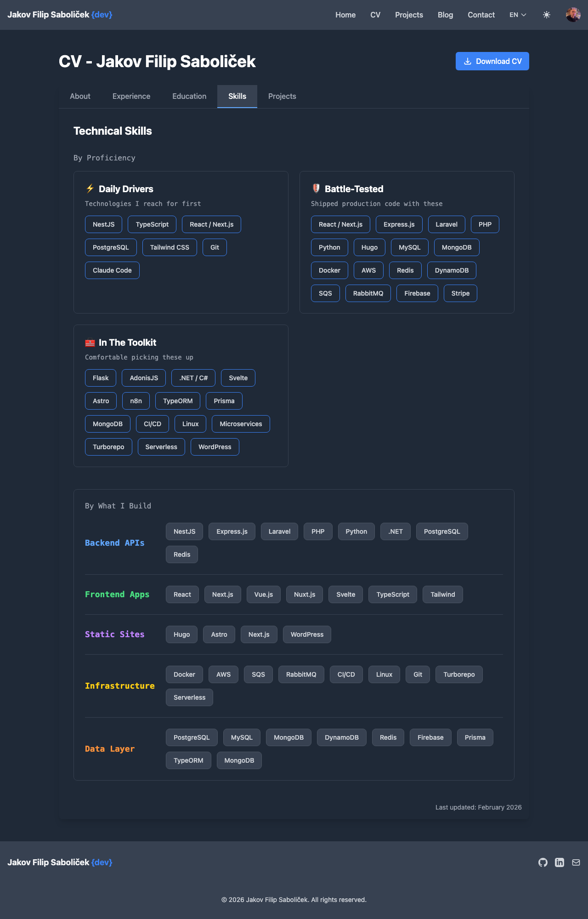
Task: Click the Express.js tag in Battle-Tested
Action: pos(399,224)
